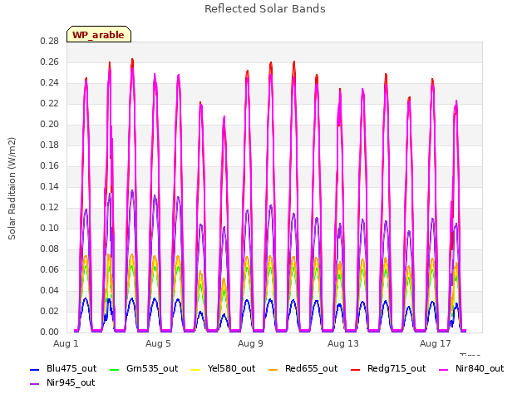The width and height of the screenshot is (532, 399).
Task: Click the blue Blu475_out legend swatch
Action: click(35, 369)
